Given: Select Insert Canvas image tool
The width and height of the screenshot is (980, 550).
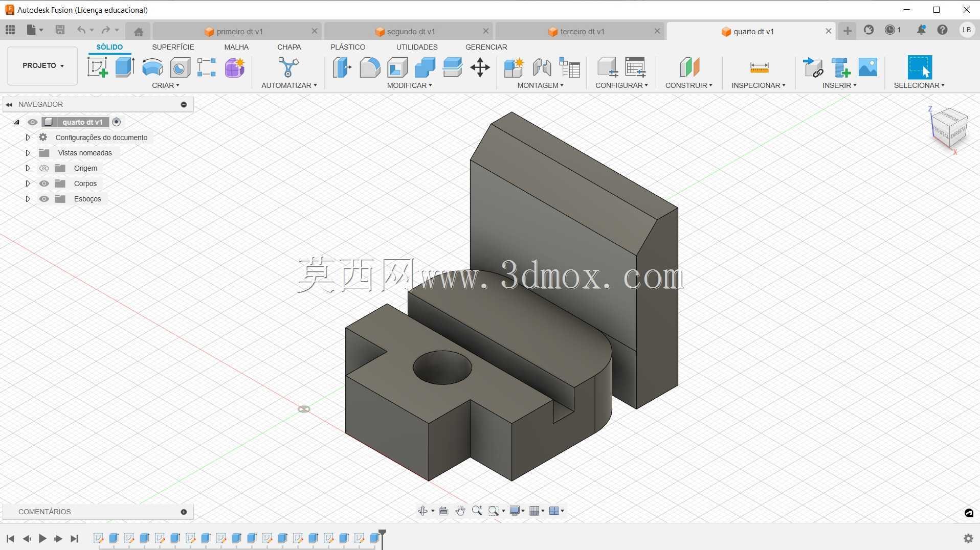Looking at the screenshot, I should pos(868,67).
